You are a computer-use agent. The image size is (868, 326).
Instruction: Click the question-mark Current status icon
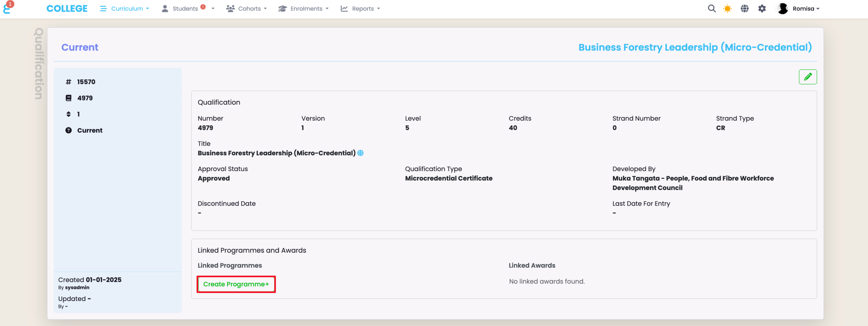tap(68, 130)
